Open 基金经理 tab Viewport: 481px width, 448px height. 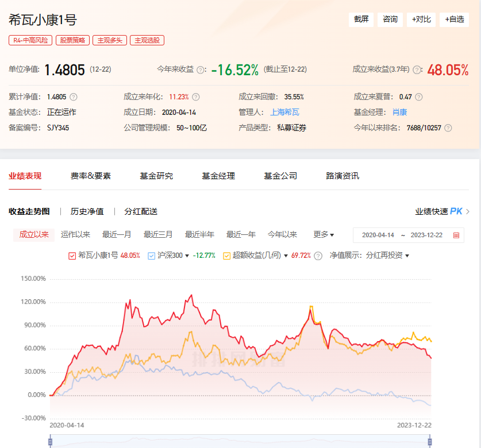pos(218,176)
